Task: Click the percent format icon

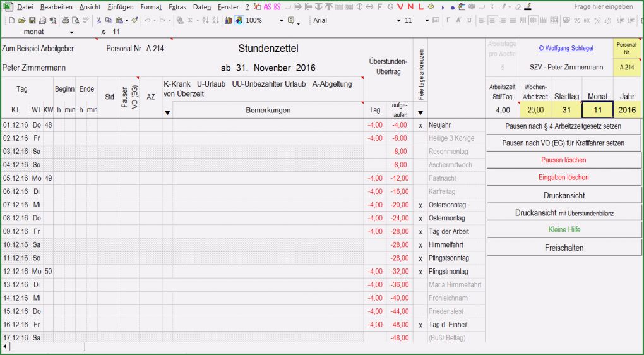Action: (576, 20)
